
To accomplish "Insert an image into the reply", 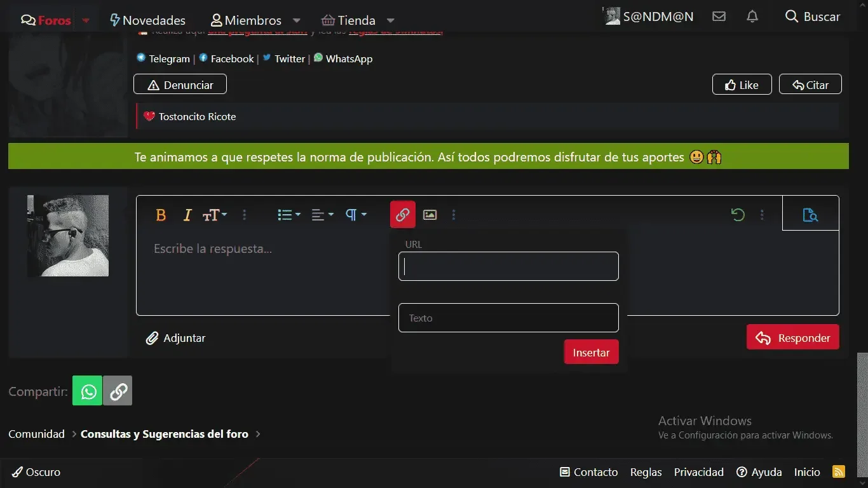I will tap(430, 215).
